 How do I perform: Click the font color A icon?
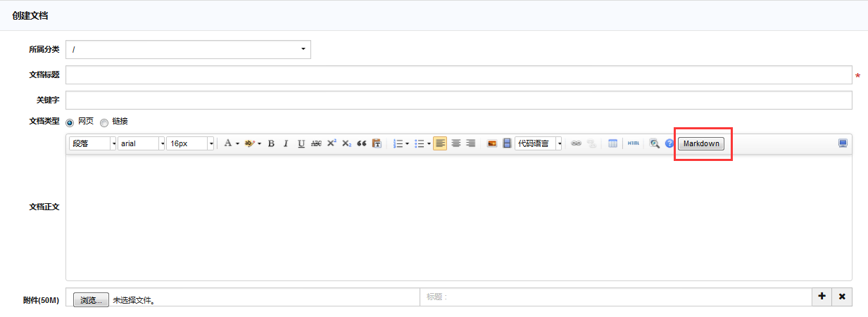tap(227, 143)
